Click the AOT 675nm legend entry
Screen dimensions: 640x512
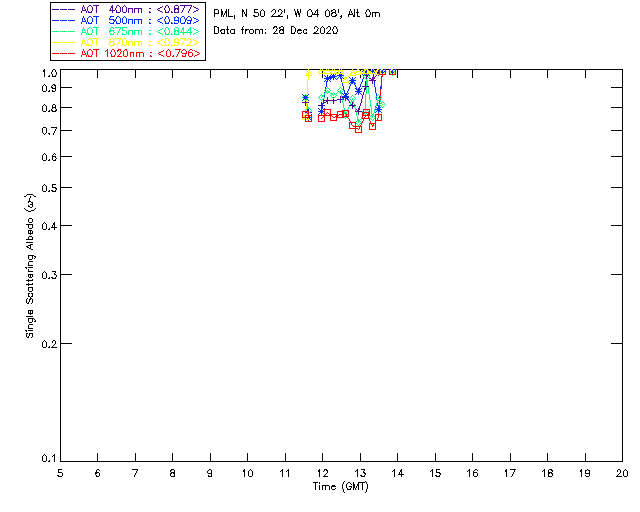[126, 31]
